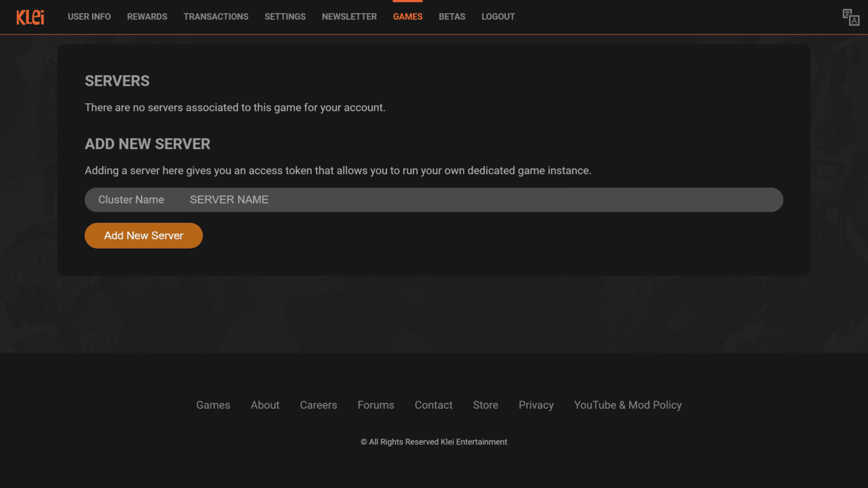Open the BETAS page
The image size is (868, 488).
point(452,16)
